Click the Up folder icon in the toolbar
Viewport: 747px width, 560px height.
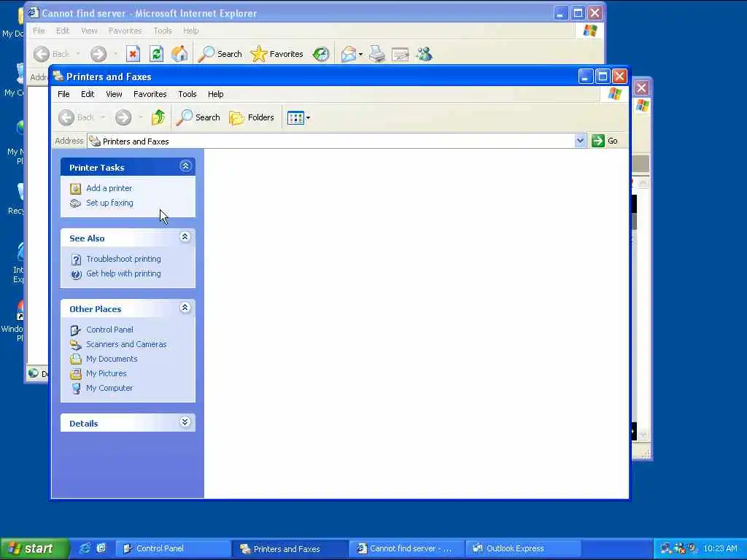click(158, 117)
